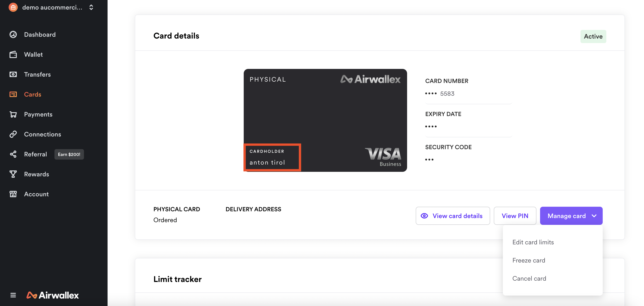
Task: Click the Edit card limits option
Action: click(x=533, y=242)
